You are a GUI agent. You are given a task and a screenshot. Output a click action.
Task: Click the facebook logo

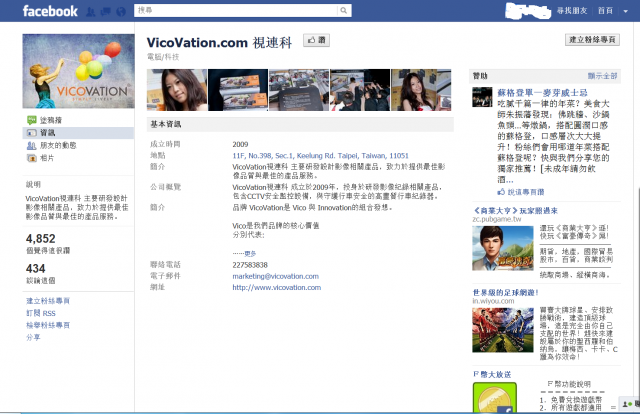coord(50,11)
